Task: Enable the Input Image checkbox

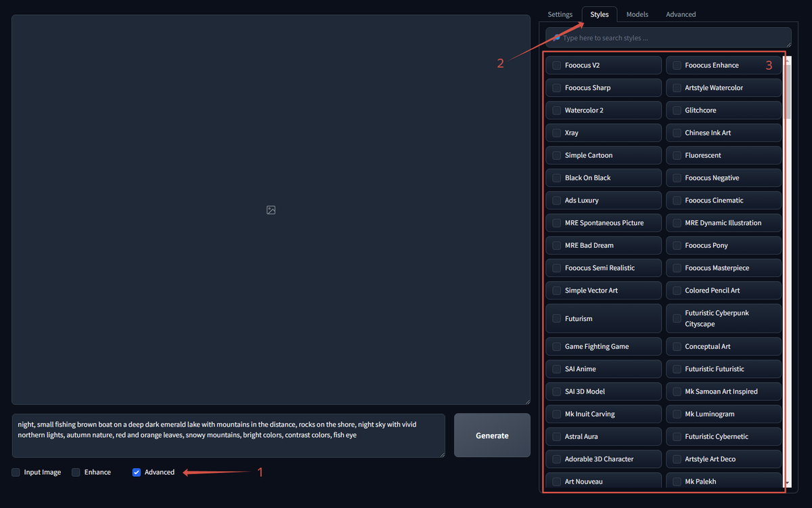Action: click(x=16, y=472)
